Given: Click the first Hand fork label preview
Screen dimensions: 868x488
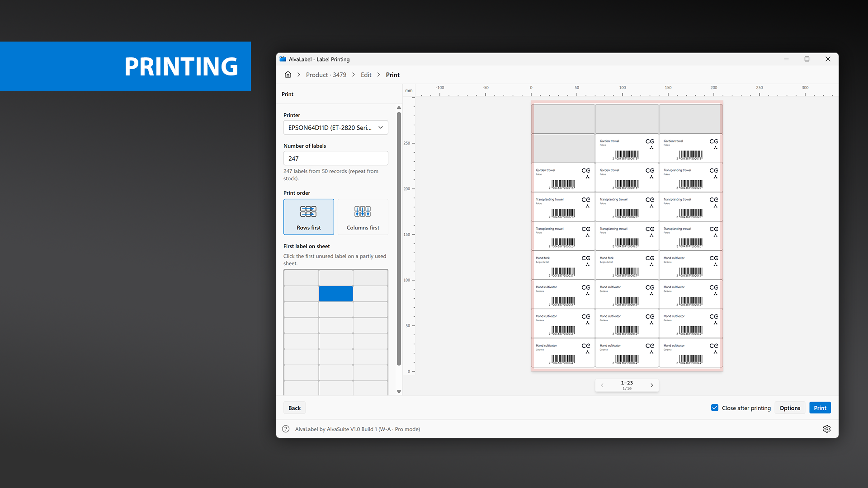Looking at the screenshot, I should click(563, 265).
